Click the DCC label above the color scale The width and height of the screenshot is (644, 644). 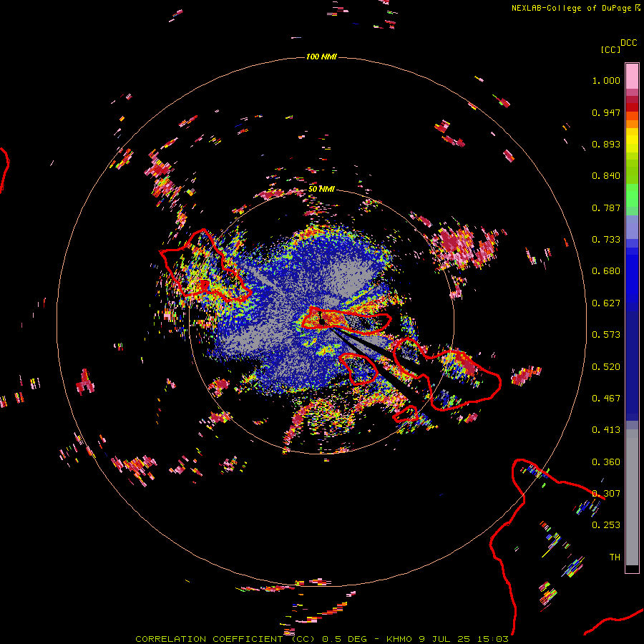(628, 43)
